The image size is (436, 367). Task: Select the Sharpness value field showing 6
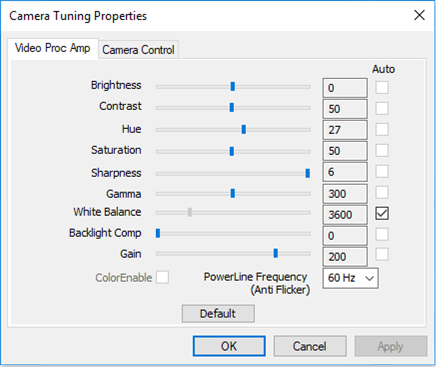345,172
